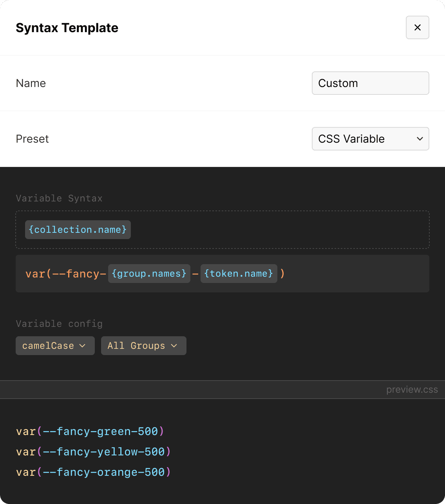This screenshot has height=504, width=445.
Task: Click the var(--fancy- prefix text
Action: point(66,274)
